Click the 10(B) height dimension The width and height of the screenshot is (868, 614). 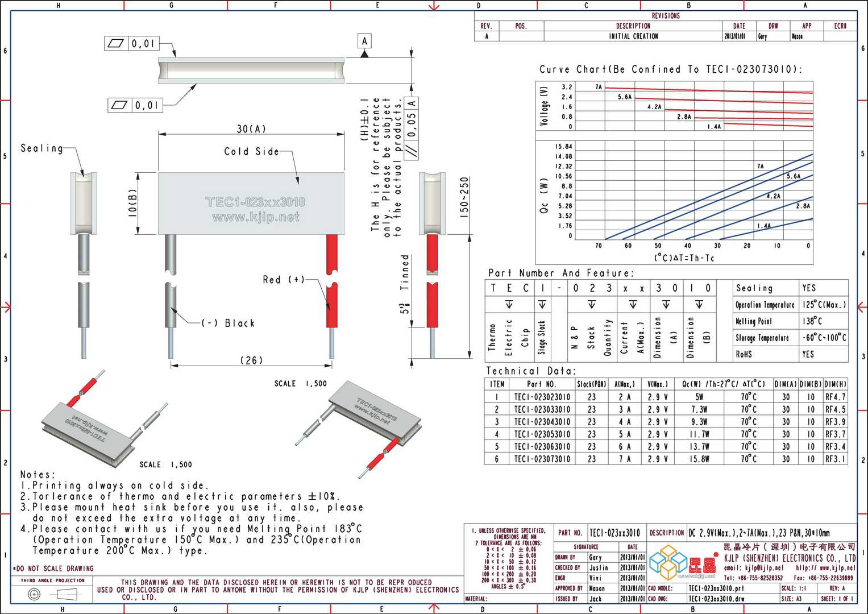tap(132, 203)
